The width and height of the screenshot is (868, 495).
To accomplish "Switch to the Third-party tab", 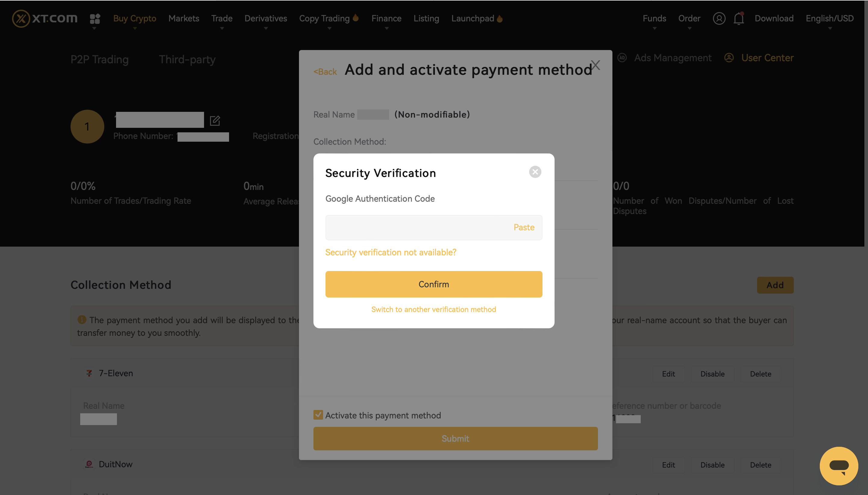I will [187, 59].
